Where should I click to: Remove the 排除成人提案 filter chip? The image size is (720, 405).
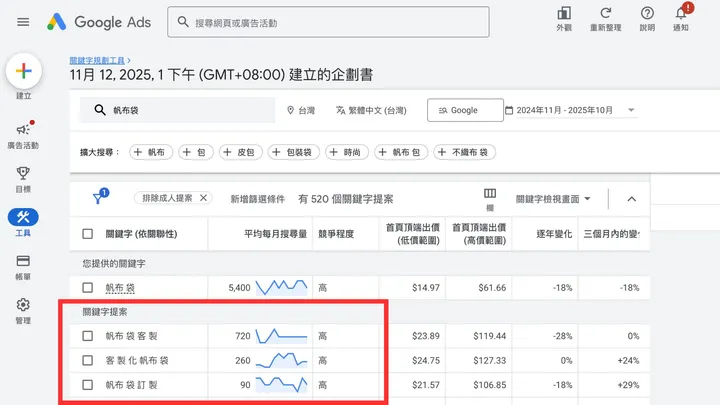[203, 198]
